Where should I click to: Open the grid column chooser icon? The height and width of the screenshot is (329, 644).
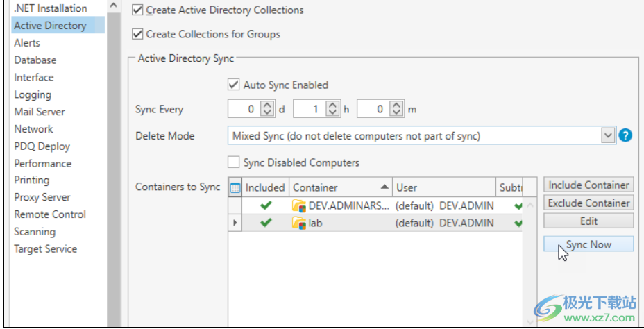(235, 187)
